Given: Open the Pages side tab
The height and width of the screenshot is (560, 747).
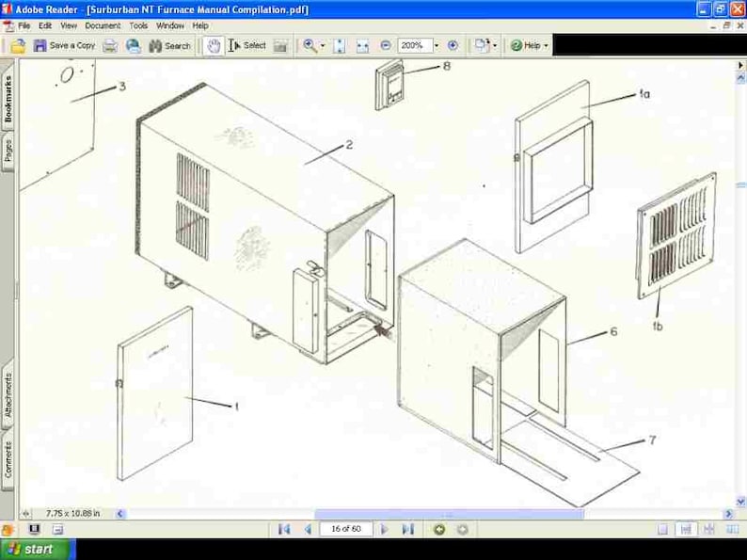Looking at the screenshot, I should click(8, 151).
